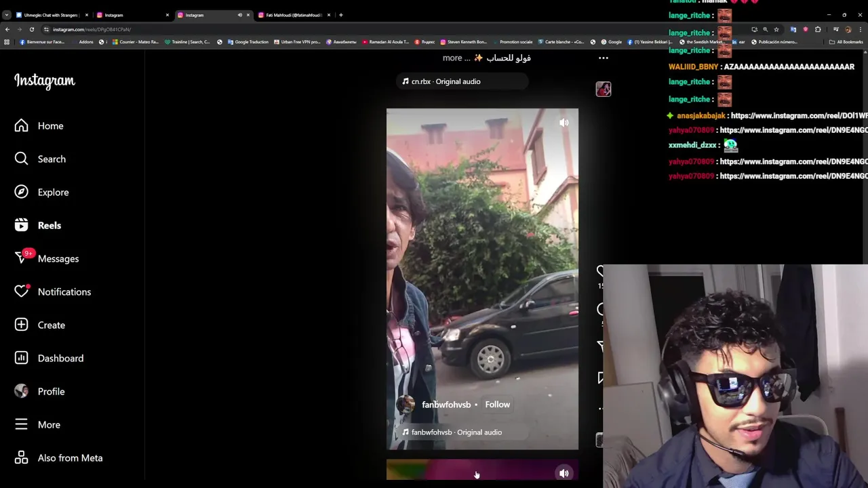Expand Also from Meta in the sidebar
The height and width of the screenshot is (488, 868).
tap(58, 457)
